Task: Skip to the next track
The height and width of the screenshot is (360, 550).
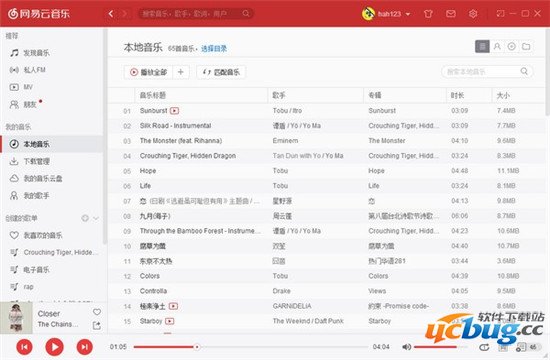Action: [85, 347]
